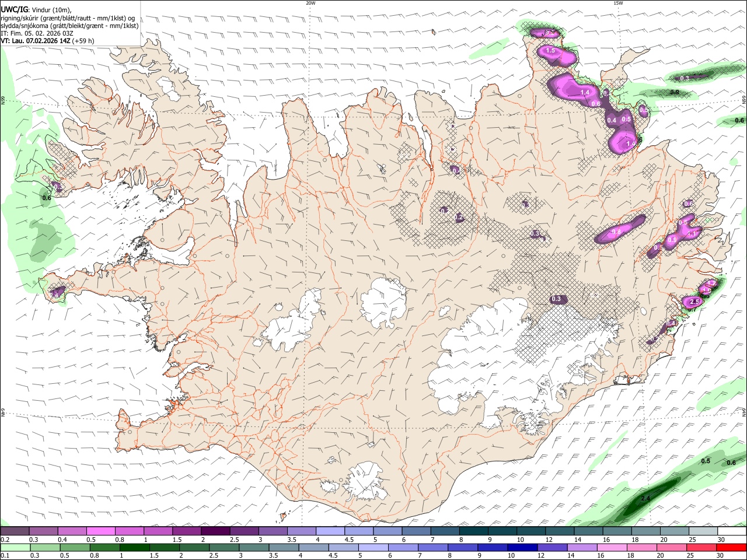Click the darkest green 1 rain legend swatch
Viewport: 747px width, 560px height.
click(135, 547)
